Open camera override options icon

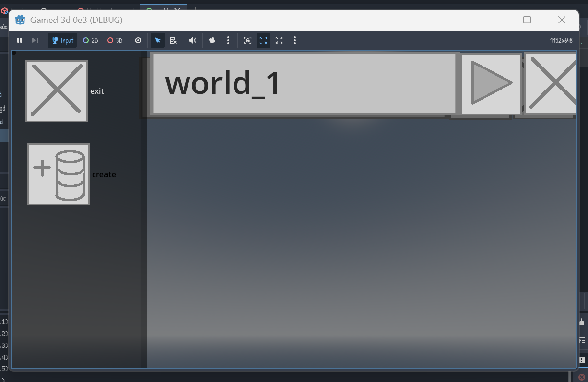tap(212, 40)
